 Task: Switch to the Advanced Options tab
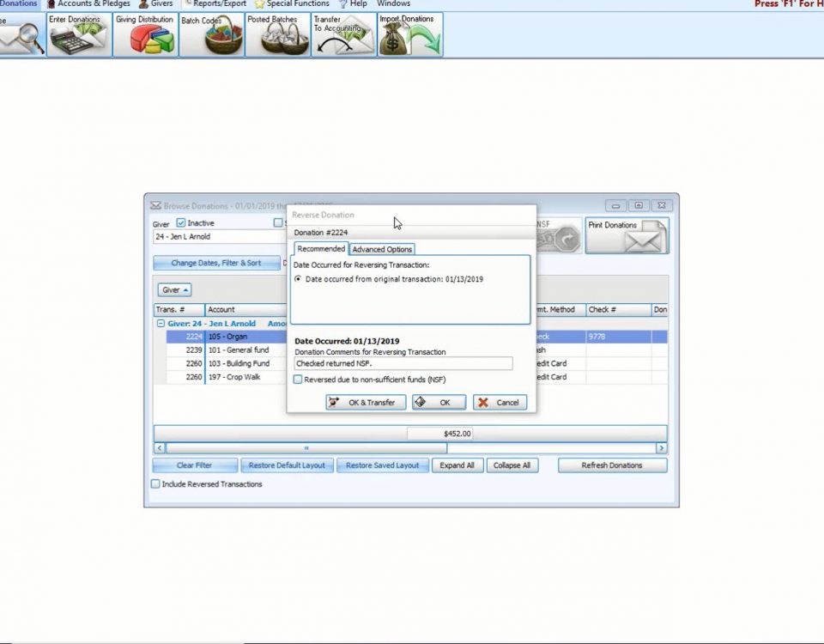click(382, 249)
